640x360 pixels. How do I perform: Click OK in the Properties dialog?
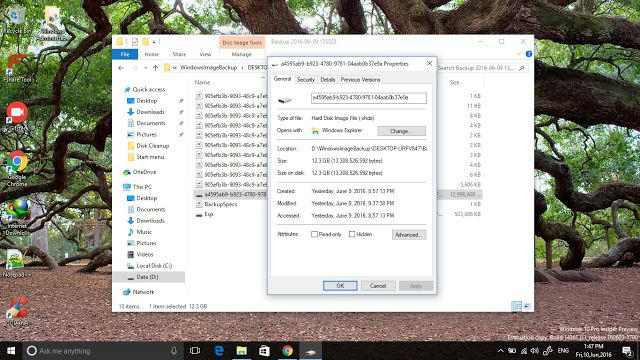point(340,286)
